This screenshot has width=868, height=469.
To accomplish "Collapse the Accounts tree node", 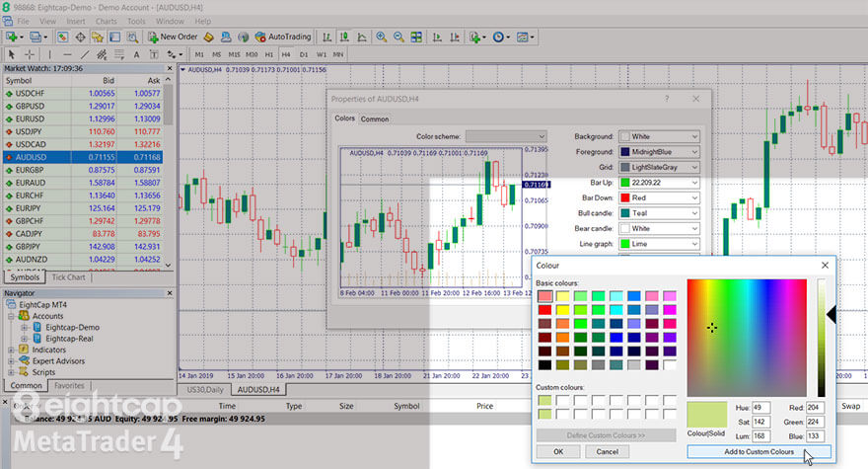I will (x=11, y=316).
